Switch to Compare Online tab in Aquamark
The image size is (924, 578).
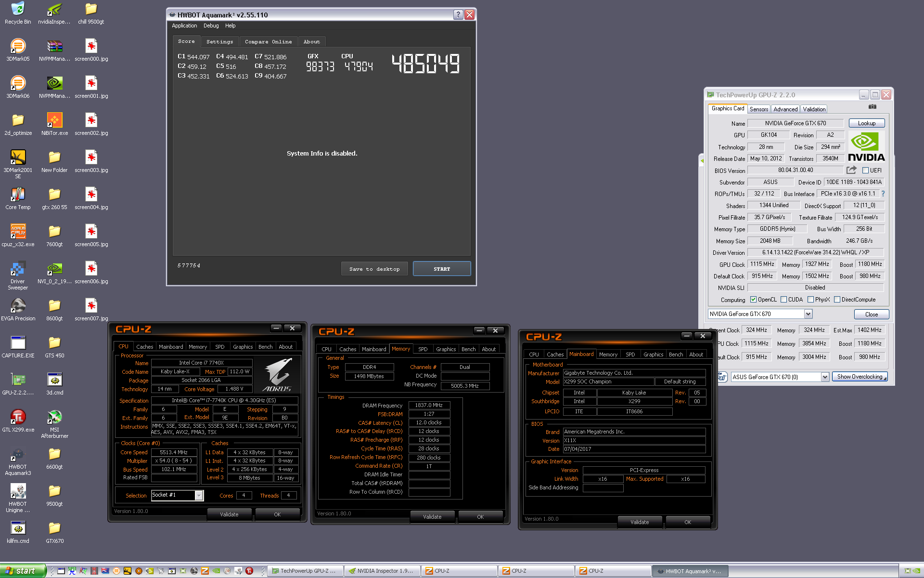click(268, 41)
